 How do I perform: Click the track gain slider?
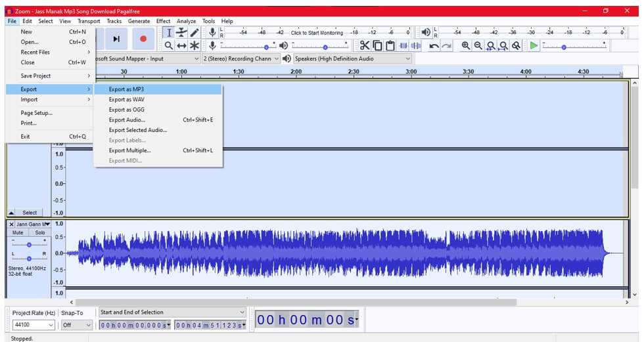point(28,244)
